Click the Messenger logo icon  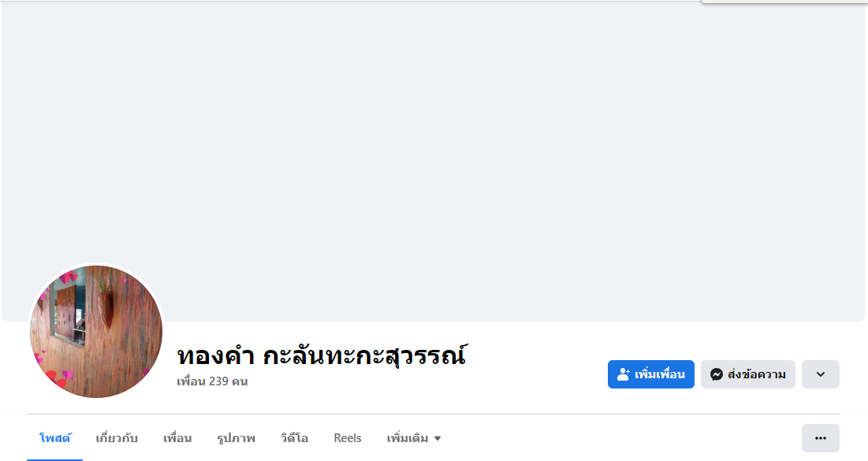pos(717,374)
